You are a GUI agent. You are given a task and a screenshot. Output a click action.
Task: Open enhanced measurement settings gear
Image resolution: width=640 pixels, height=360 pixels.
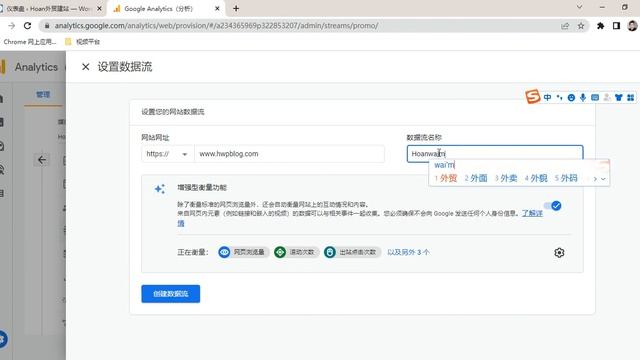(559, 253)
